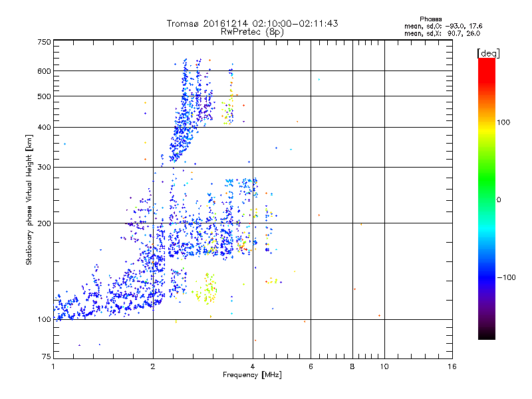The height and width of the screenshot is (399, 532).
Task: Click the x-axis tick label '2'
Action: point(153,366)
